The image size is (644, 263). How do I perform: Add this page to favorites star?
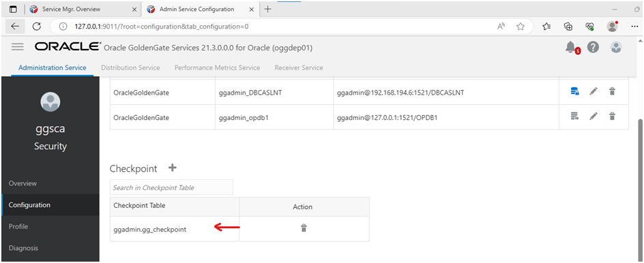click(x=521, y=27)
